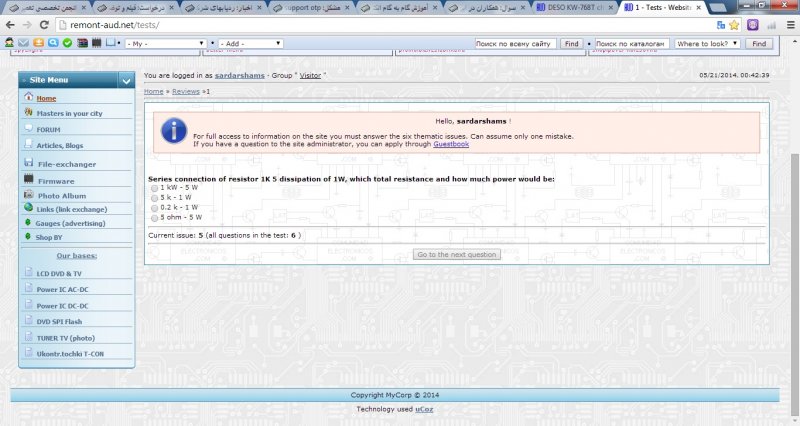Open the '- Add -' dropdown
This screenshot has height=426, width=800.
(251, 44)
